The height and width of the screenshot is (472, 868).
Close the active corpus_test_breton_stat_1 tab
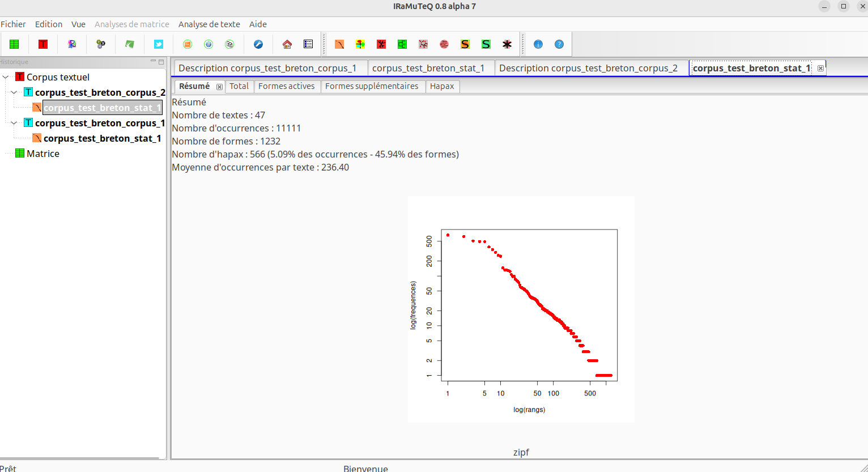pos(820,68)
